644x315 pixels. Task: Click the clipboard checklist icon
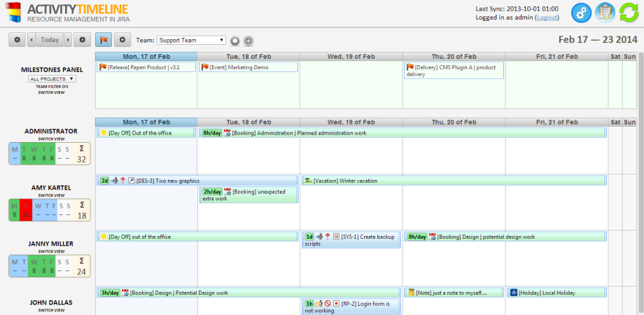pyautogui.click(x=604, y=13)
